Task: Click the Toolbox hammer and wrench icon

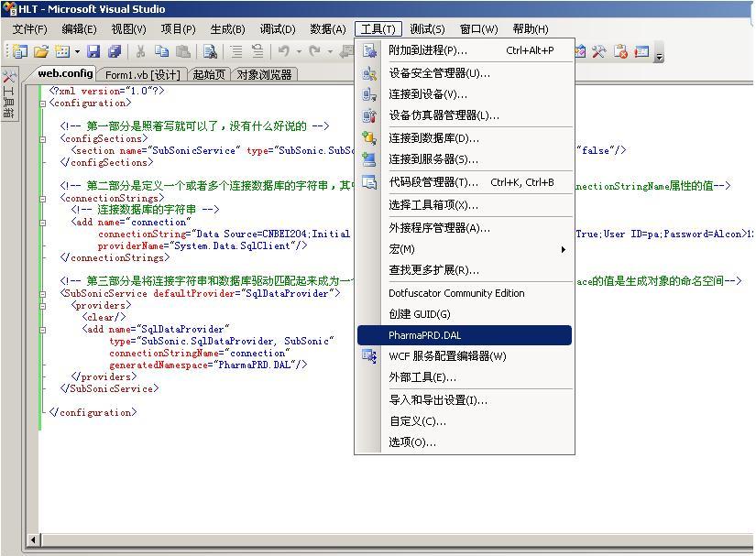Action: click(598, 51)
